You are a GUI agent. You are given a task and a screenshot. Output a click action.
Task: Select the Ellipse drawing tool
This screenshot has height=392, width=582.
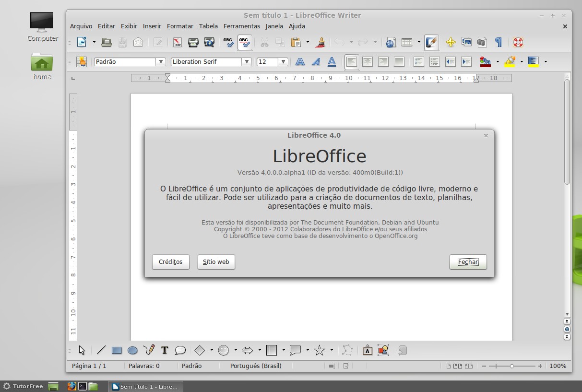[132, 350]
